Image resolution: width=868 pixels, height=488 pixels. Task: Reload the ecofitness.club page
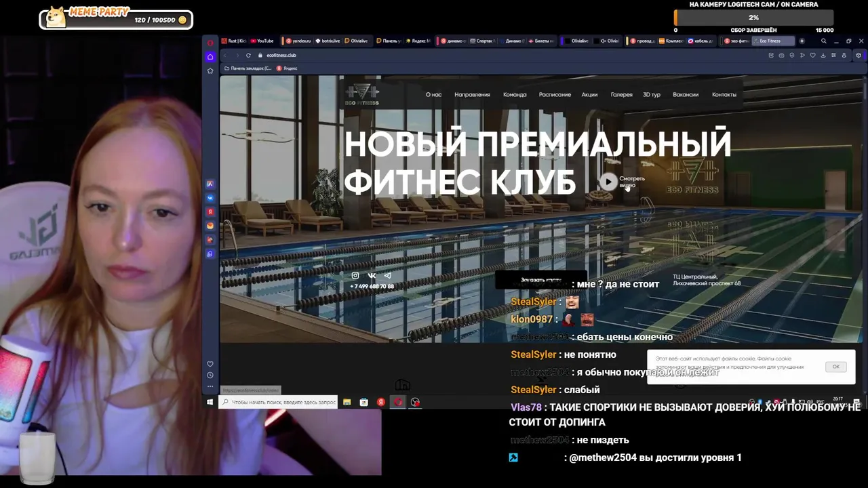(248, 55)
